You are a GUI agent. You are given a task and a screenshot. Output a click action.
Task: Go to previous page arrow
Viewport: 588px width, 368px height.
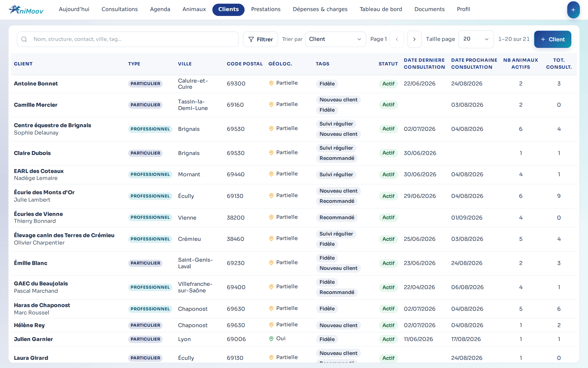point(397,39)
